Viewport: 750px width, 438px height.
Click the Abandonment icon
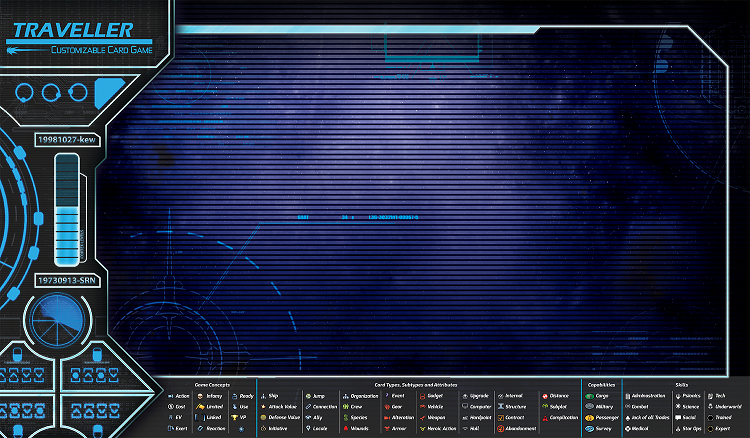[501, 428]
